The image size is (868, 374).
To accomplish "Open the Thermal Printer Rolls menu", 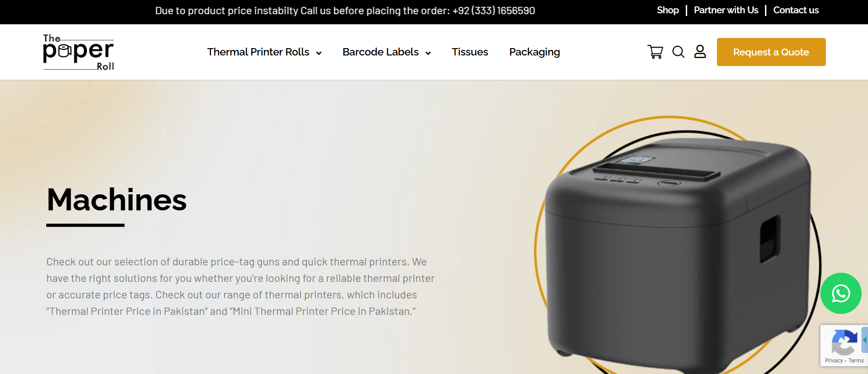I will coord(258,52).
